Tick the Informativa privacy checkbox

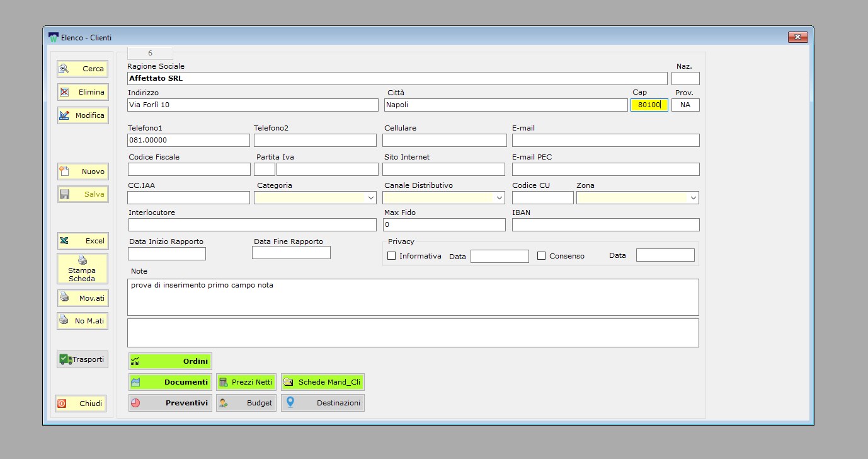pos(391,256)
